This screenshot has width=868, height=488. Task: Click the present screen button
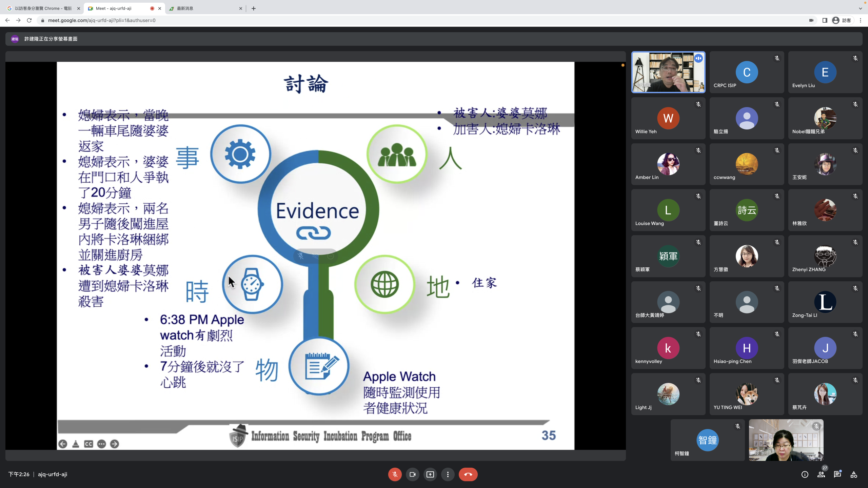click(x=430, y=474)
